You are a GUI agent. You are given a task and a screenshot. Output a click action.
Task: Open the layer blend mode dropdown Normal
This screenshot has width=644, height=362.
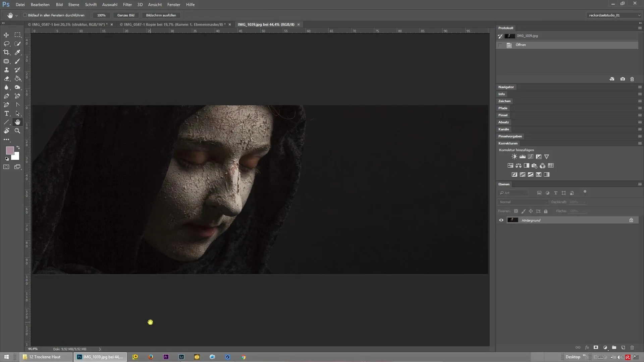pos(523,202)
